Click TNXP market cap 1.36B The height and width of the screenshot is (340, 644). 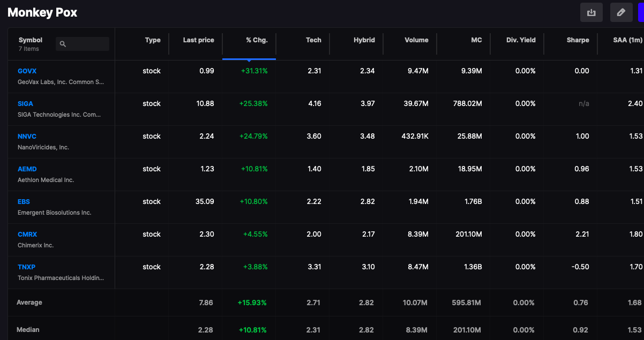[473, 267]
